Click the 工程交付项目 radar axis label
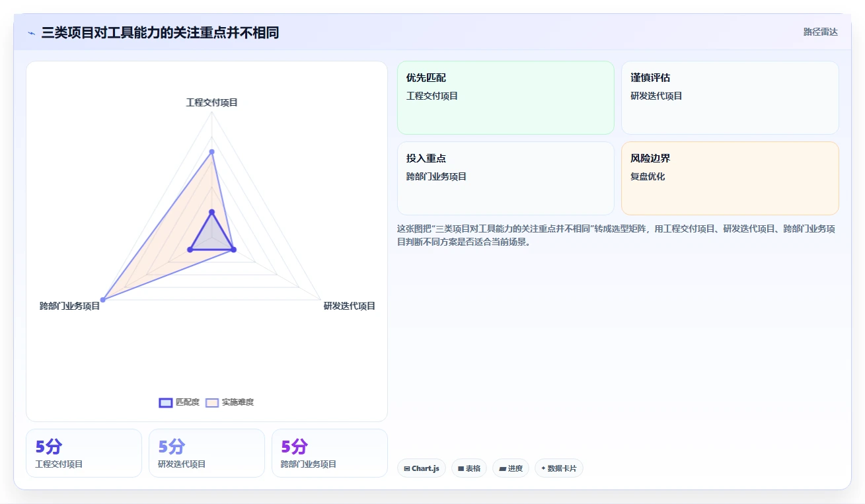This screenshot has height=504, width=865. (x=212, y=102)
